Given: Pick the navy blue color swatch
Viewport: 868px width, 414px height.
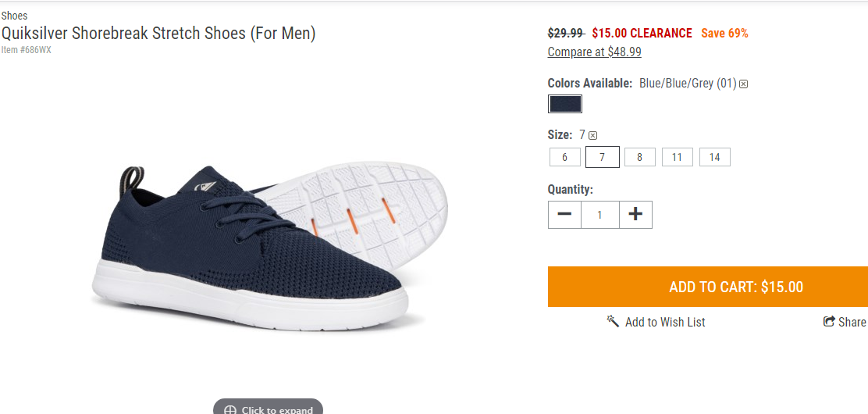Looking at the screenshot, I should [564, 104].
